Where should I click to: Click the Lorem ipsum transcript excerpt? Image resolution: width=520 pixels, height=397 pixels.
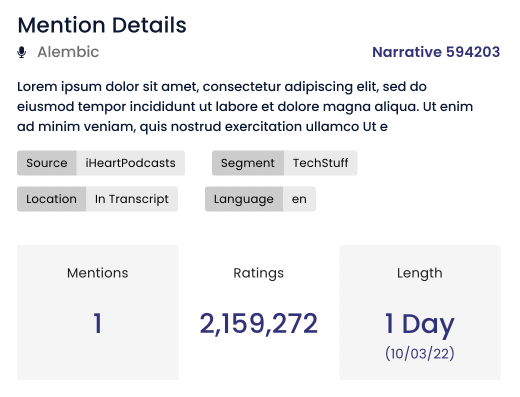[245, 107]
